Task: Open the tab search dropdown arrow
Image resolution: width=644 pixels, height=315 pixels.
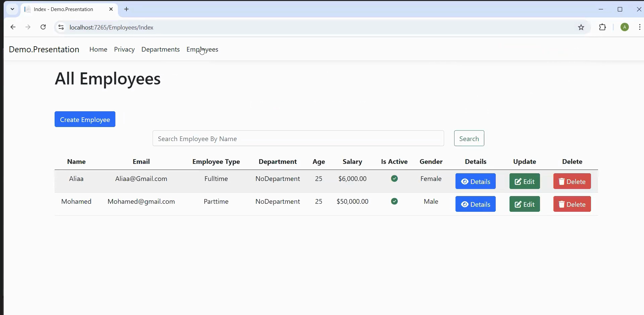Action: click(12, 9)
